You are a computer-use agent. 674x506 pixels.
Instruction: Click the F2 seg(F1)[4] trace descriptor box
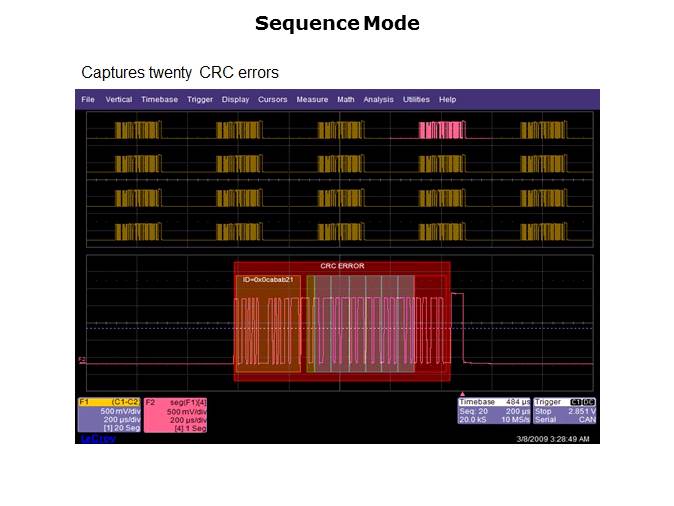click(175, 414)
